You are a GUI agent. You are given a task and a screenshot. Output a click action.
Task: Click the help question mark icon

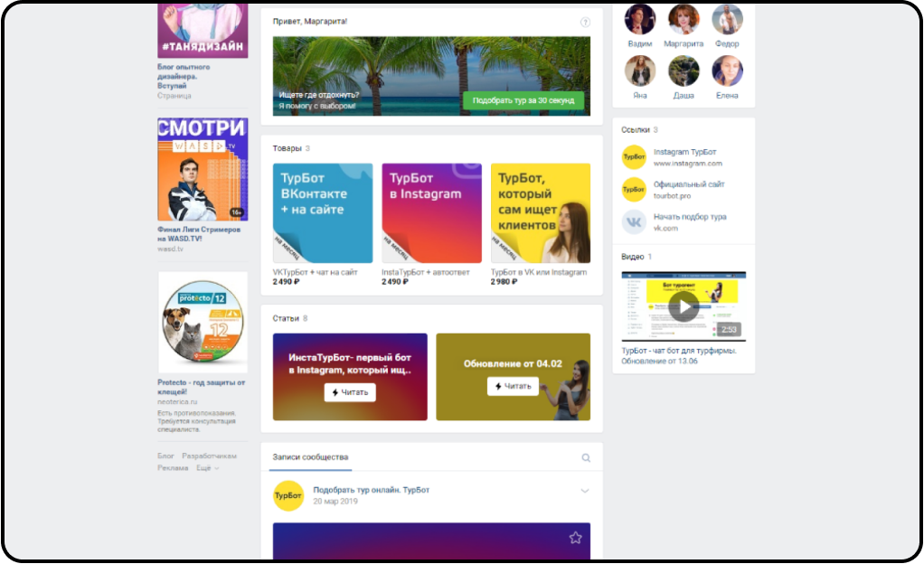coord(585,22)
